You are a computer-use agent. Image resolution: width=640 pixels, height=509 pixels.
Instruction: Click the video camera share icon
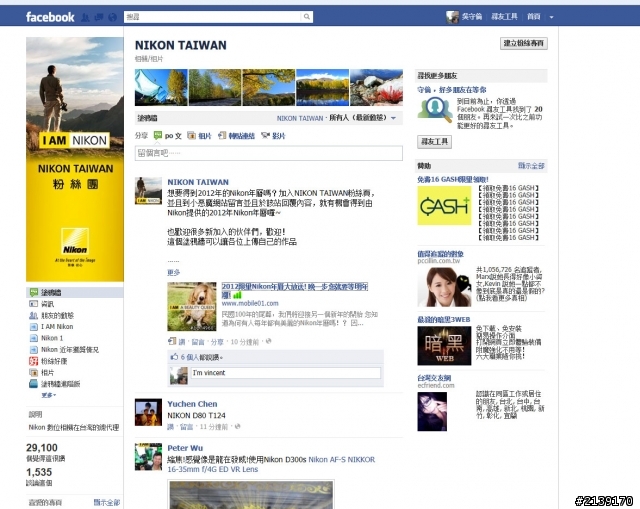coord(265,136)
